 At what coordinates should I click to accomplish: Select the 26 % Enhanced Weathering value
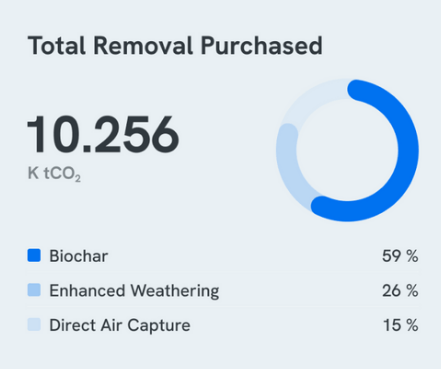pyautogui.click(x=400, y=290)
